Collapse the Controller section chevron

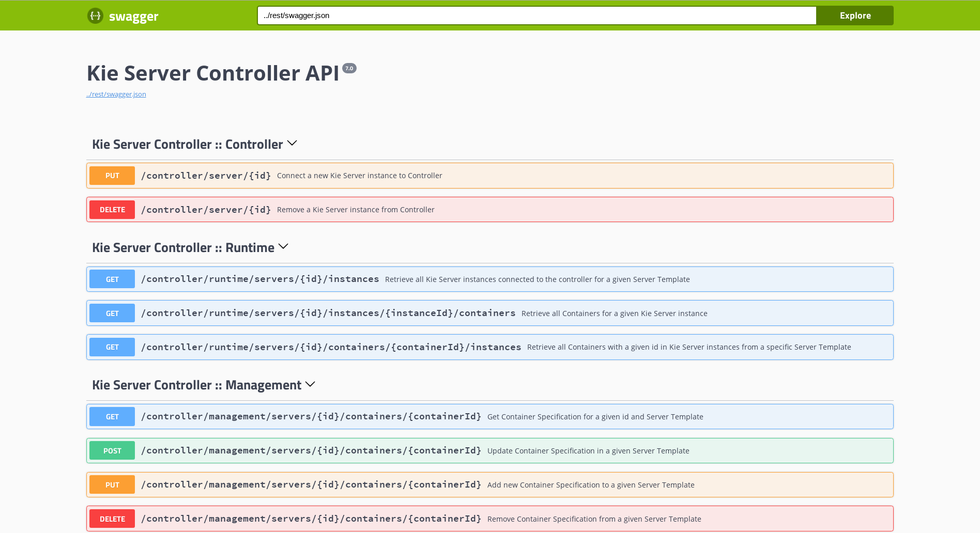point(292,143)
